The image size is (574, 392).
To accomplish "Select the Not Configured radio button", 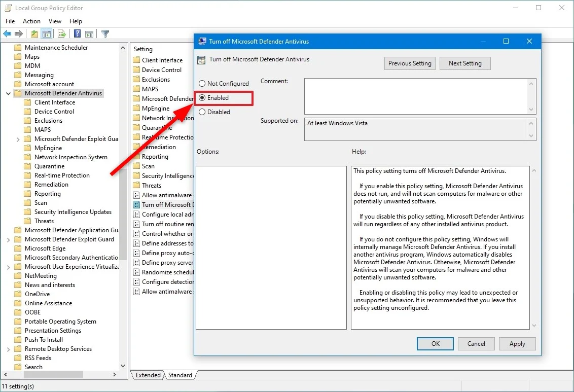I will point(202,84).
